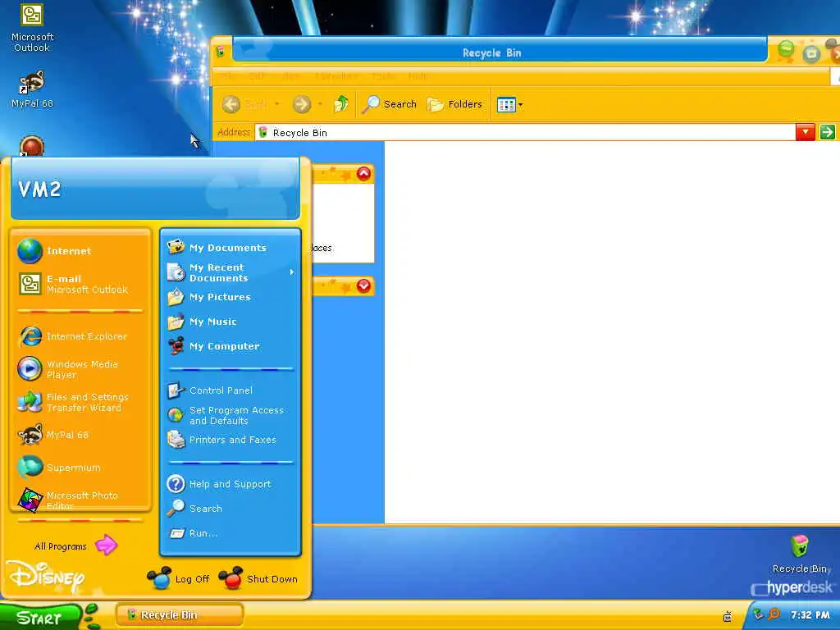Open All Programs menu
Viewport: 840px width, 630px height.
point(75,546)
